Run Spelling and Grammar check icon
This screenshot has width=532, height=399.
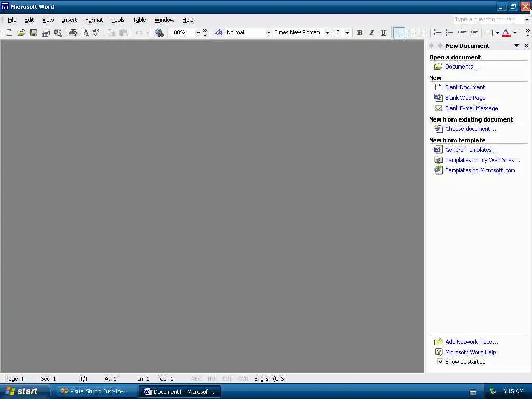click(x=96, y=33)
